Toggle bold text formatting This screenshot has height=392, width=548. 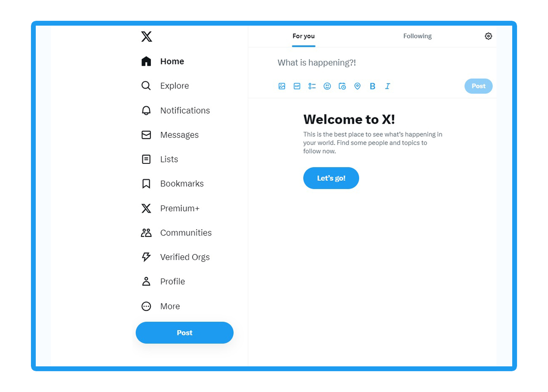[373, 86]
